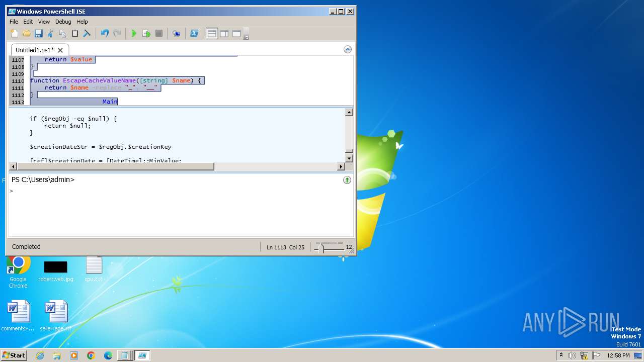Click the 12:58 PM clock

tap(618, 355)
